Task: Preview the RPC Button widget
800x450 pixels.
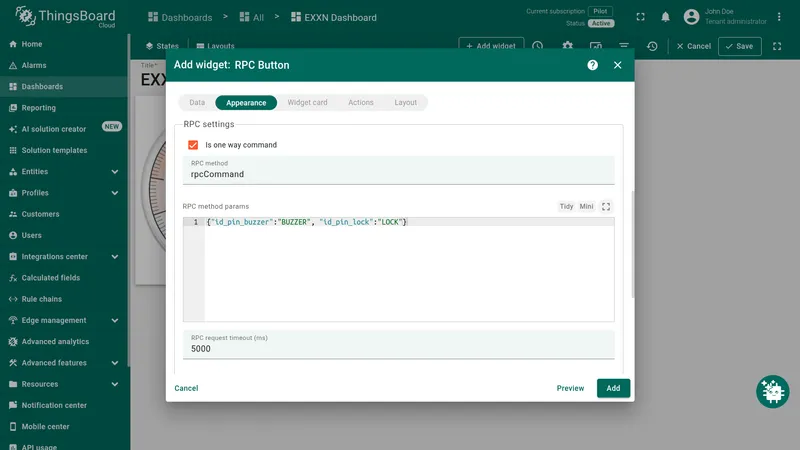Action: (570, 388)
